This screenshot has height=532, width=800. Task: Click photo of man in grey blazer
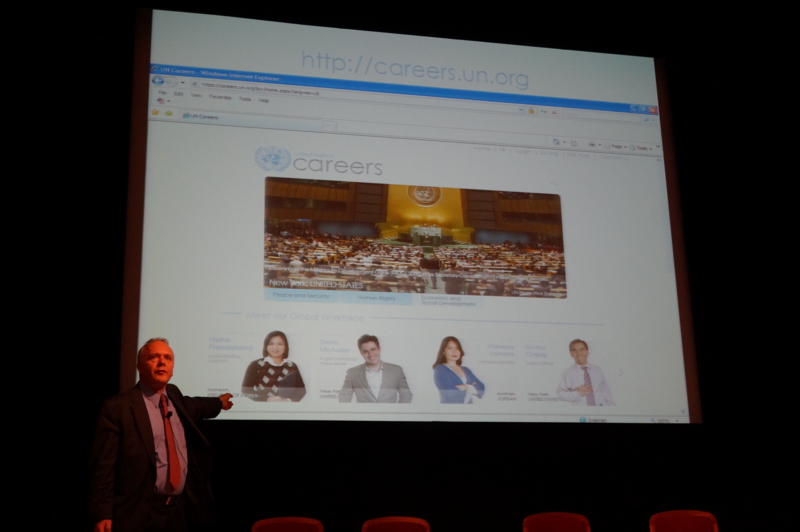point(374,368)
